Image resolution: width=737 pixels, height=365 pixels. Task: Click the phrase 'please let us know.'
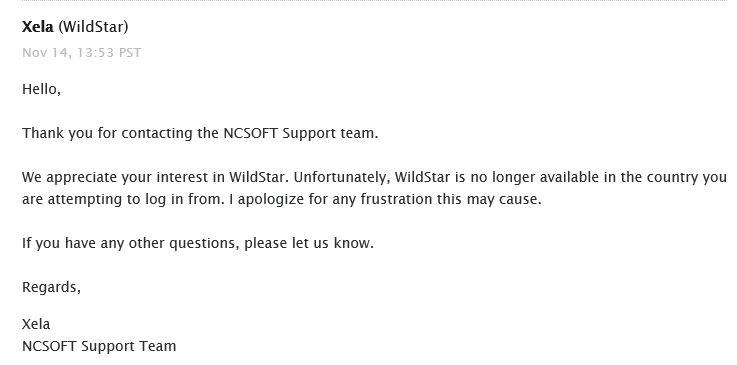coord(309,243)
